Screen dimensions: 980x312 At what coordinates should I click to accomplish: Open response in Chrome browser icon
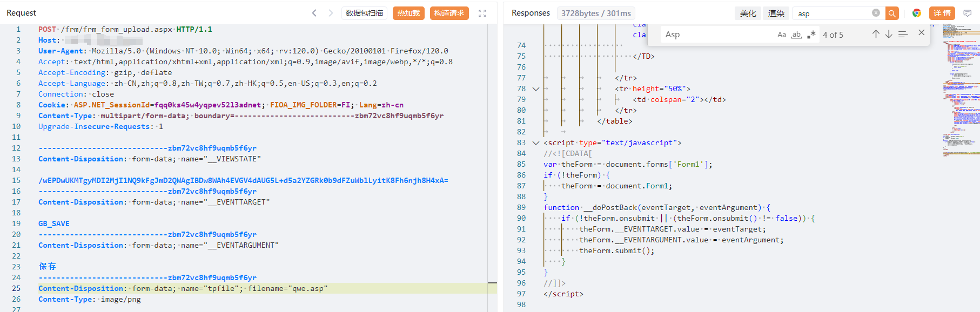917,13
